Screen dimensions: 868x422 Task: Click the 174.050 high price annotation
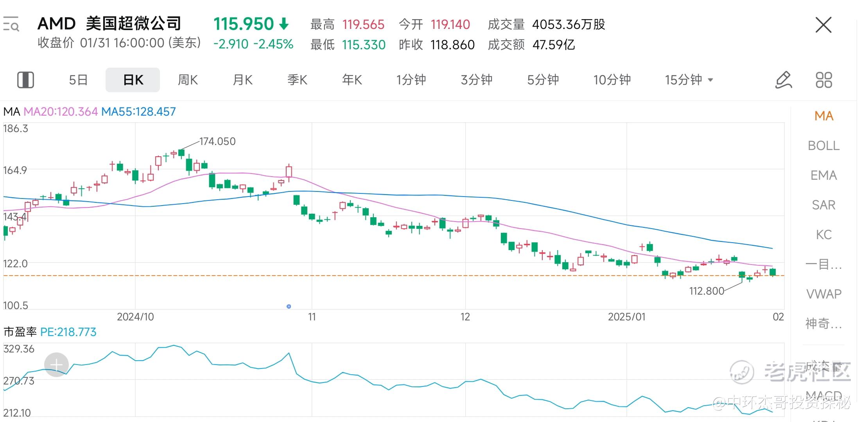pyautogui.click(x=217, y=141)
